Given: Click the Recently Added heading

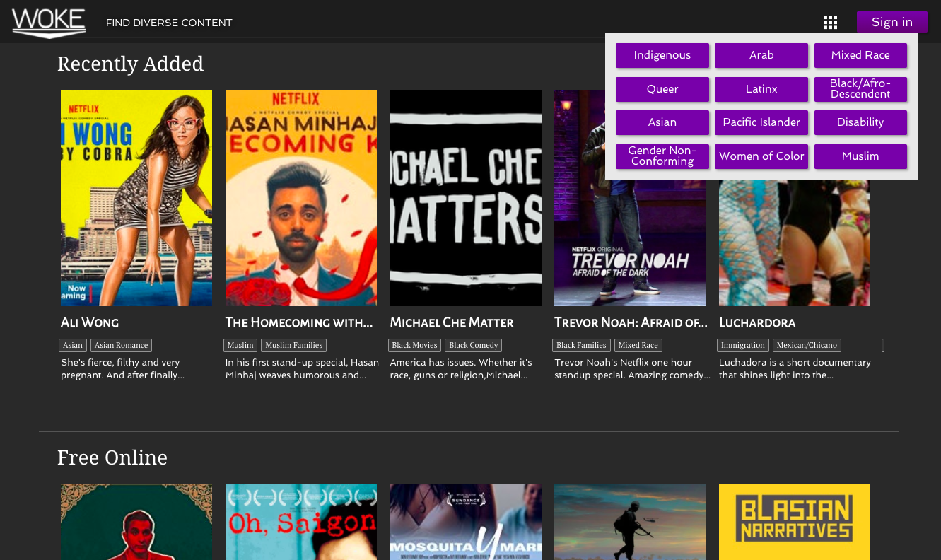Looking at the screenshot, I should coord(130,64).
